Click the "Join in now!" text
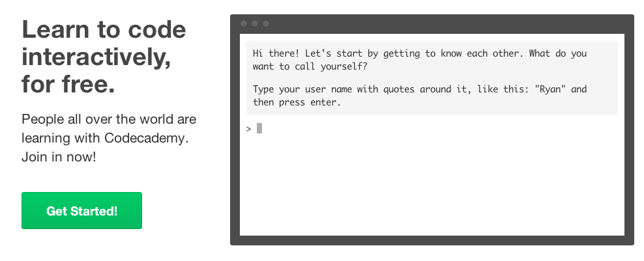The height and width of the screenshot is (261, 644). click(59, 157)
